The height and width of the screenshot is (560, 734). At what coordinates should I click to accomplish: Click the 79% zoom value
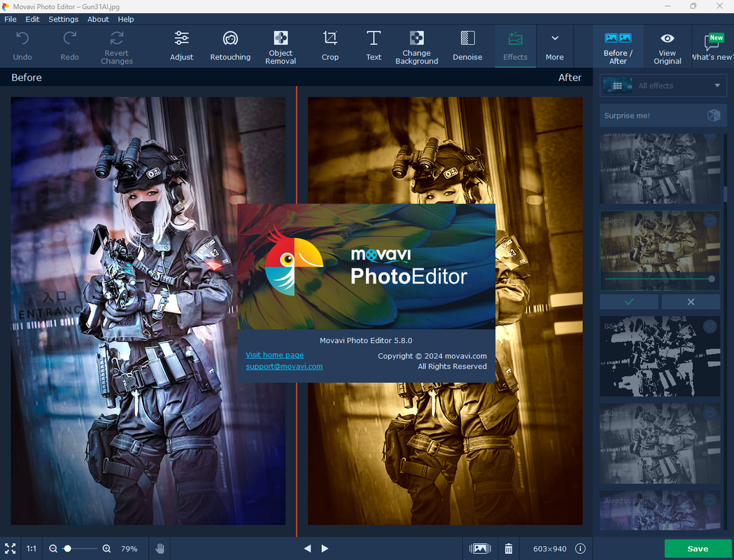[129, 549]
